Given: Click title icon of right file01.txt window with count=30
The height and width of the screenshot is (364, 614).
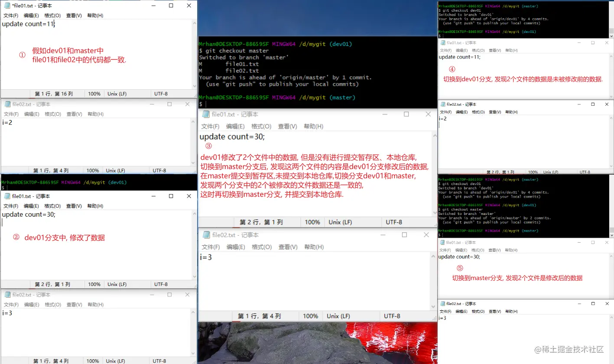Looking at the screenshot, I should click(x=443, y=243).
